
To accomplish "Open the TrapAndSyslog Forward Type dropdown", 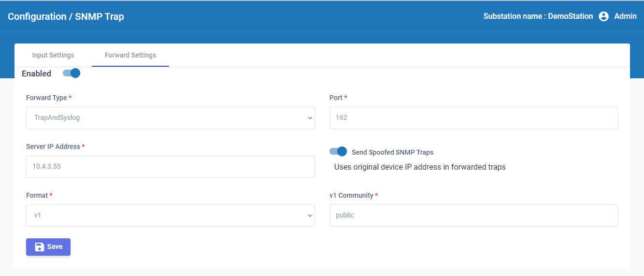I will click(170, 118).
